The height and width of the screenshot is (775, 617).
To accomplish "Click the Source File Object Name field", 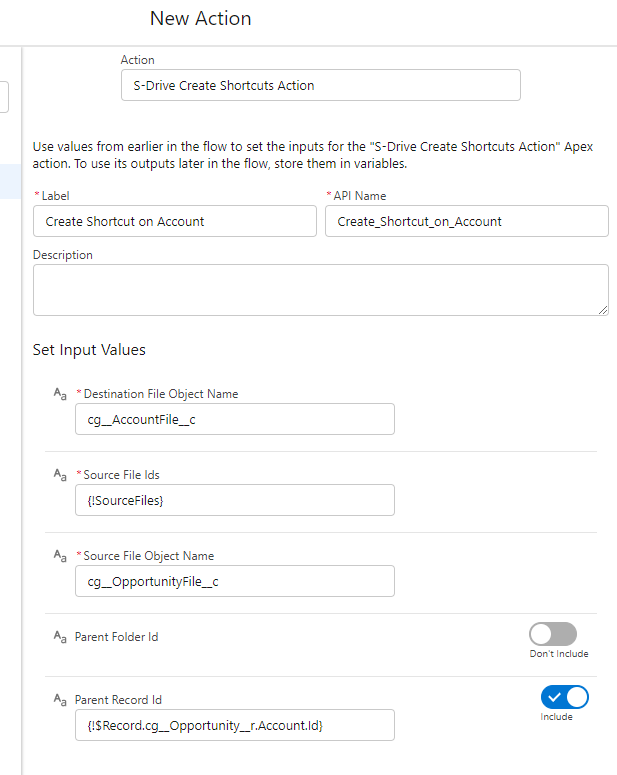I will coord(234,581).
